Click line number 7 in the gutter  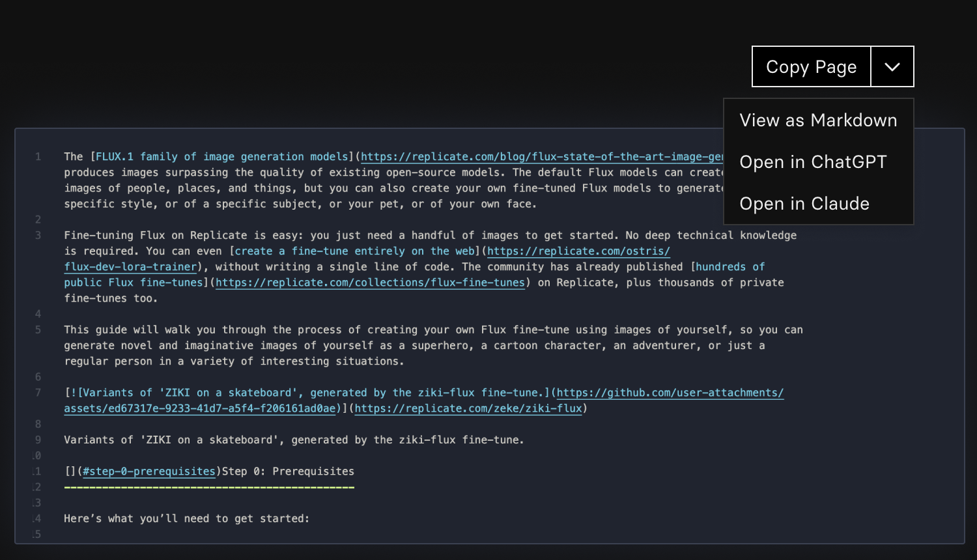pos(38,393)
